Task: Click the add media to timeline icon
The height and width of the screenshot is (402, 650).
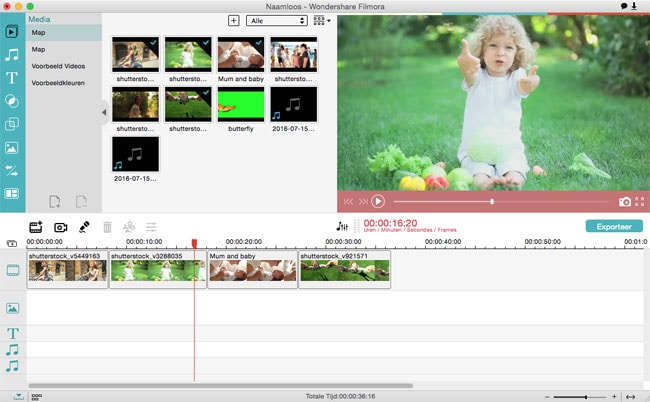Action: pos(36,227)
